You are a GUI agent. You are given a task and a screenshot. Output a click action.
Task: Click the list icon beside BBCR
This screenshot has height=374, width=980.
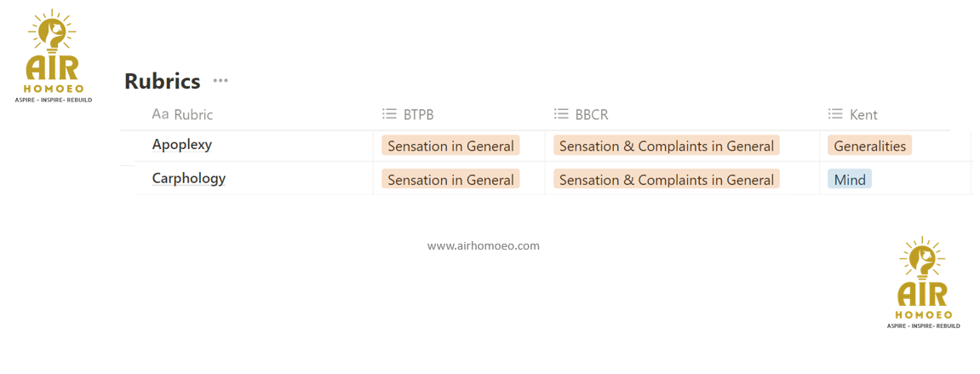point(561,114)
